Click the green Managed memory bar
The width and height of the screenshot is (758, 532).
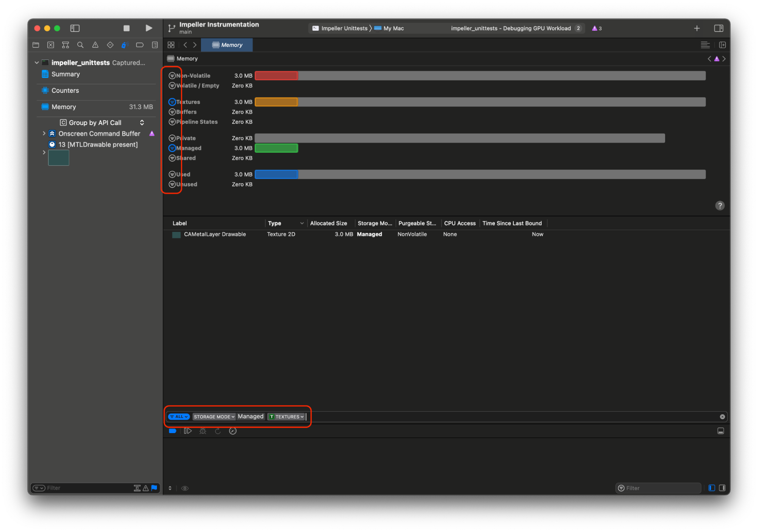(276, 148)
